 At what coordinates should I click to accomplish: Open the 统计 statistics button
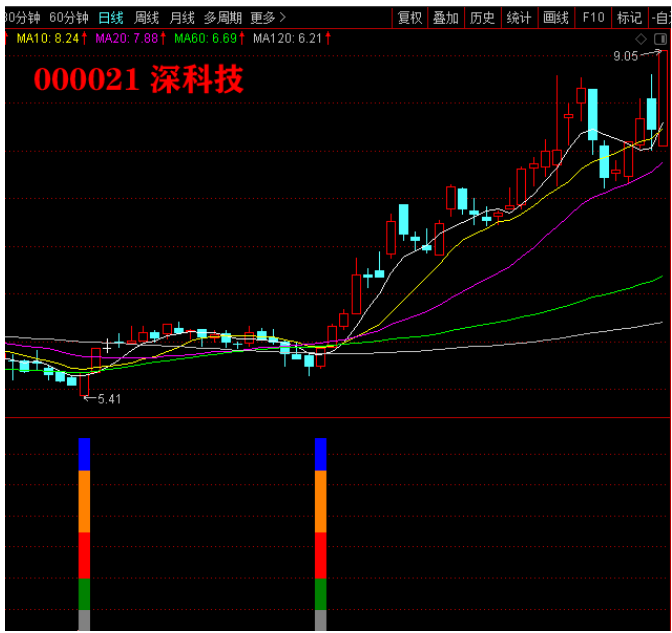coord(519,18)
